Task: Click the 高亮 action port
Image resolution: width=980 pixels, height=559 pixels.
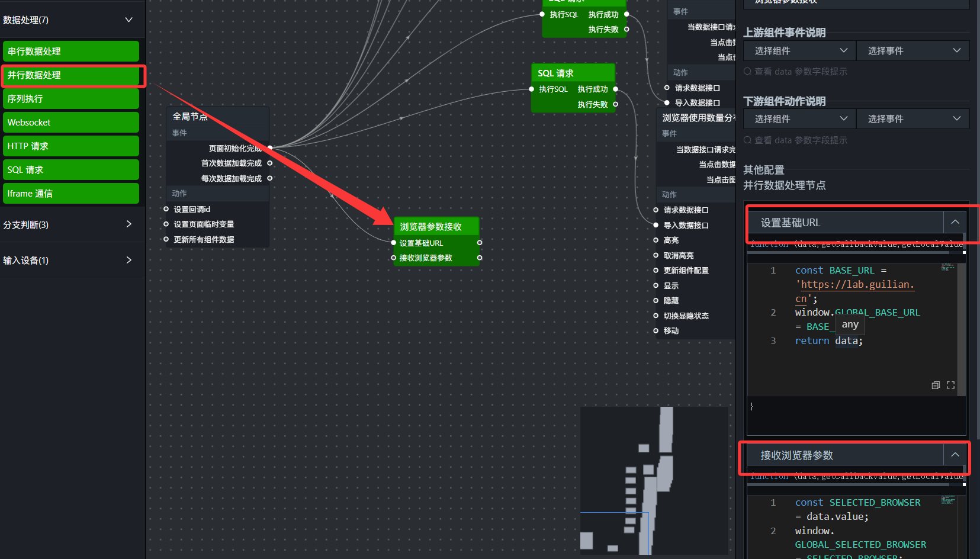Action: tap(656, 240)
